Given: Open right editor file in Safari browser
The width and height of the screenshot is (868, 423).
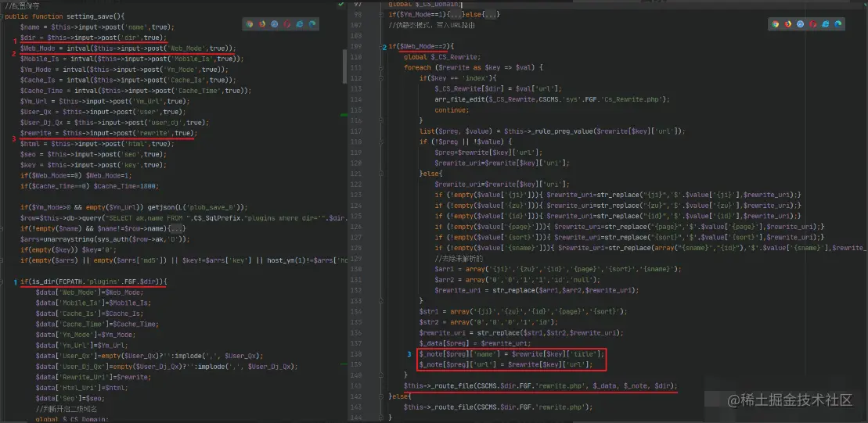Looking at the screenshot, I should (801, 24).
